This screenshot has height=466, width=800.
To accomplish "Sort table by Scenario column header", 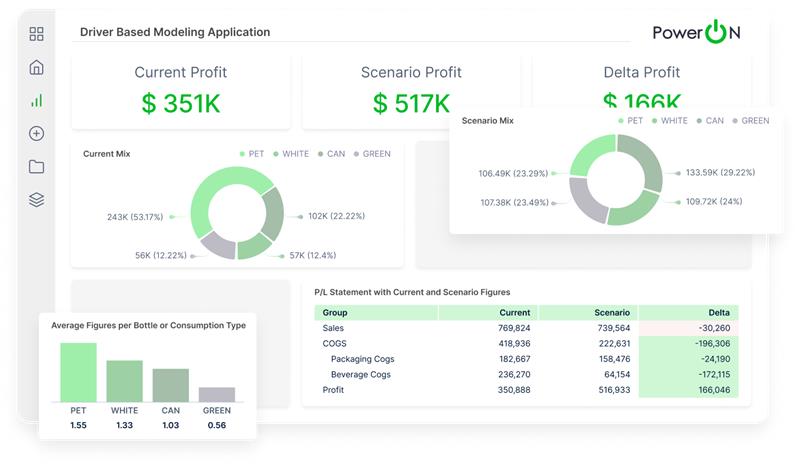I will [x=611, y=312].
